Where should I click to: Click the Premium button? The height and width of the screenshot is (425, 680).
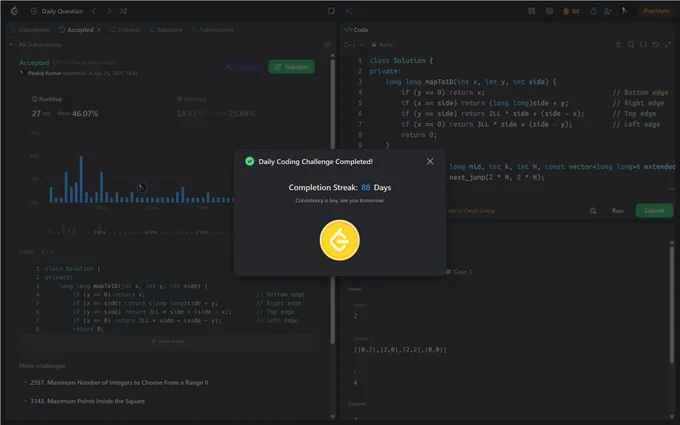[x=656, y=11]
